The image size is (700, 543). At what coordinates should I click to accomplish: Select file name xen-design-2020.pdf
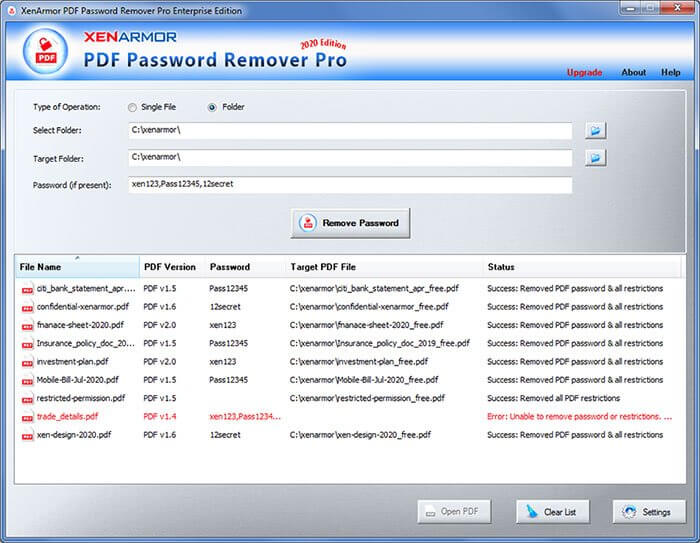tap(74, 435)
